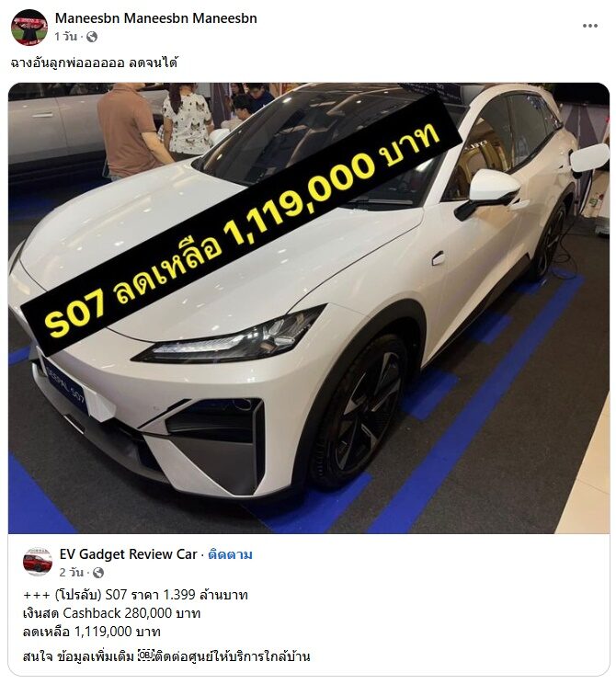Open EV Gadget Review Car page avatar
616x684 pixels.
pos(38,562)
